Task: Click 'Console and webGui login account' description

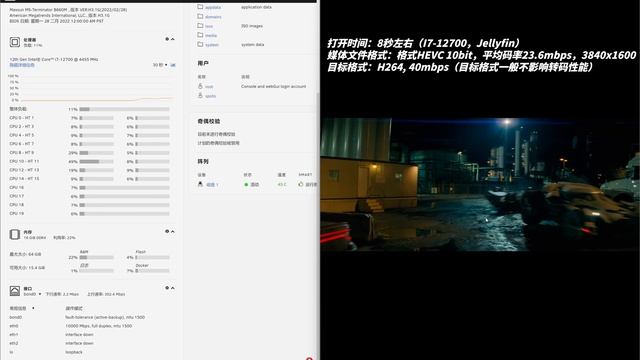Action: pyautogui.click(x=273, y=87)
